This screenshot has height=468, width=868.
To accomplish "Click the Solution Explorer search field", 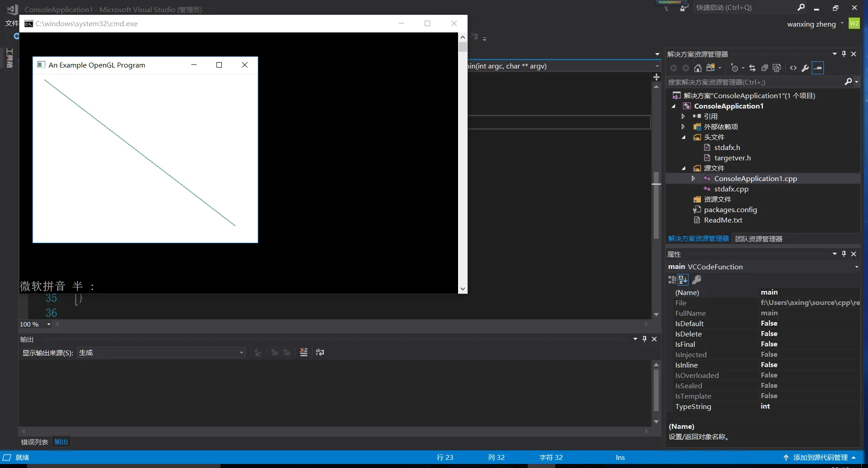I will tap(755, 82).
